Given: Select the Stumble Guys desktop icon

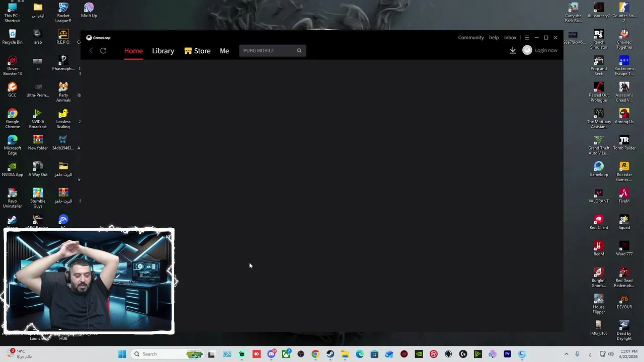Looking at the screenshot, I should tap(38, 198).
